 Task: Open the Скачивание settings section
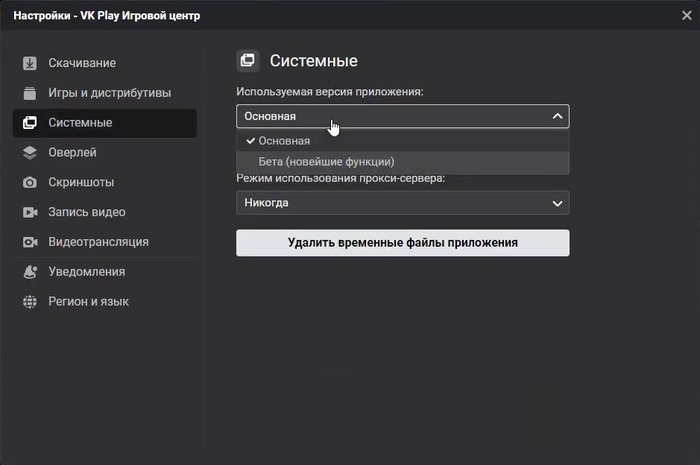tap(105, 63)
